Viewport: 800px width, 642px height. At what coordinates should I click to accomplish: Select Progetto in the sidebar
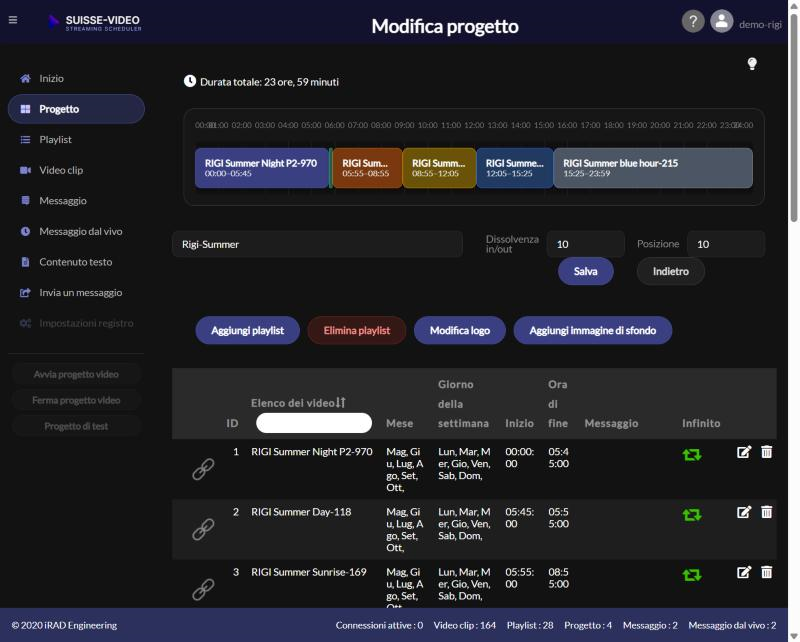77,109
